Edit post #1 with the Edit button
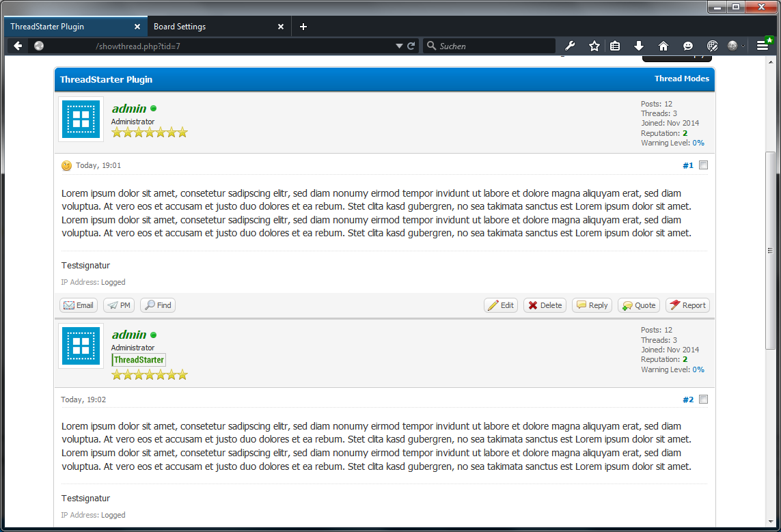This screenshot has height=532, width=781. click(501, 305)
